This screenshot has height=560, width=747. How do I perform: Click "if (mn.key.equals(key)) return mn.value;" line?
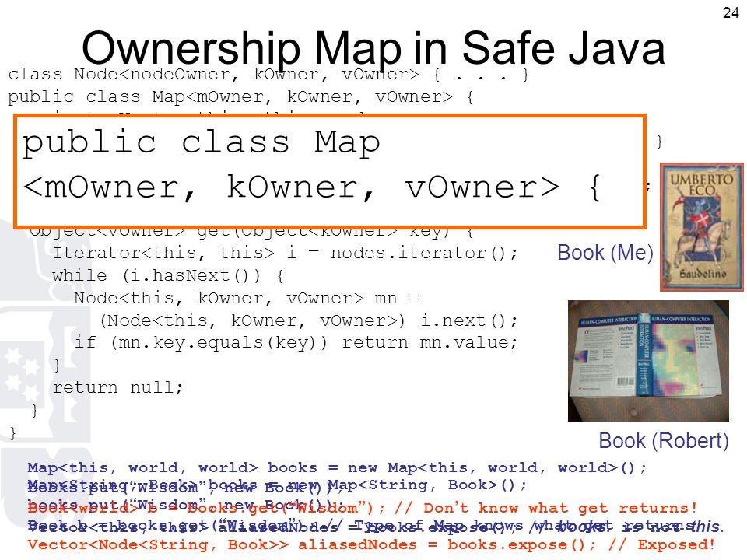click(296, 343)
